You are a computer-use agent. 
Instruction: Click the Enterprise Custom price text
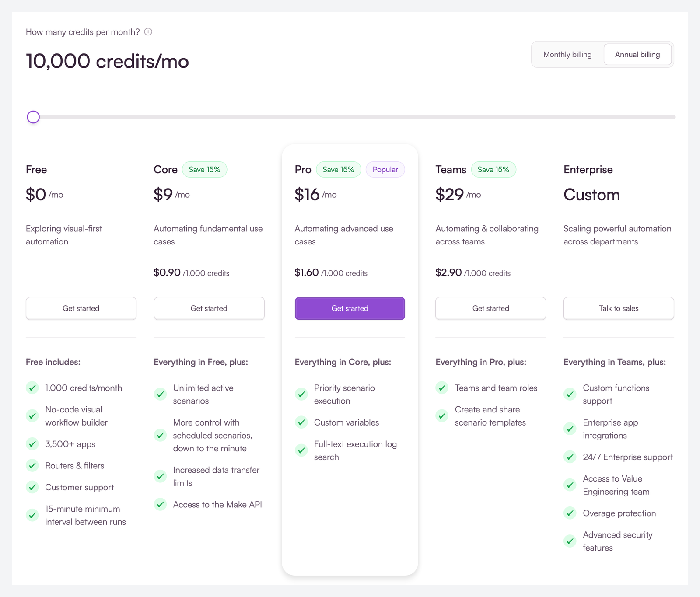(591, 195)
